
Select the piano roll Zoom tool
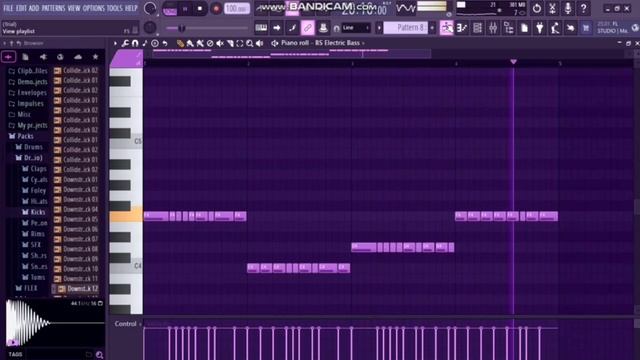(x=249, y=43)
